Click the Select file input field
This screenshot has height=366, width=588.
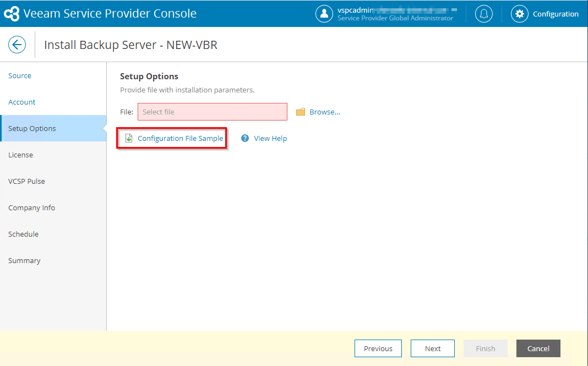click(213, 112)
